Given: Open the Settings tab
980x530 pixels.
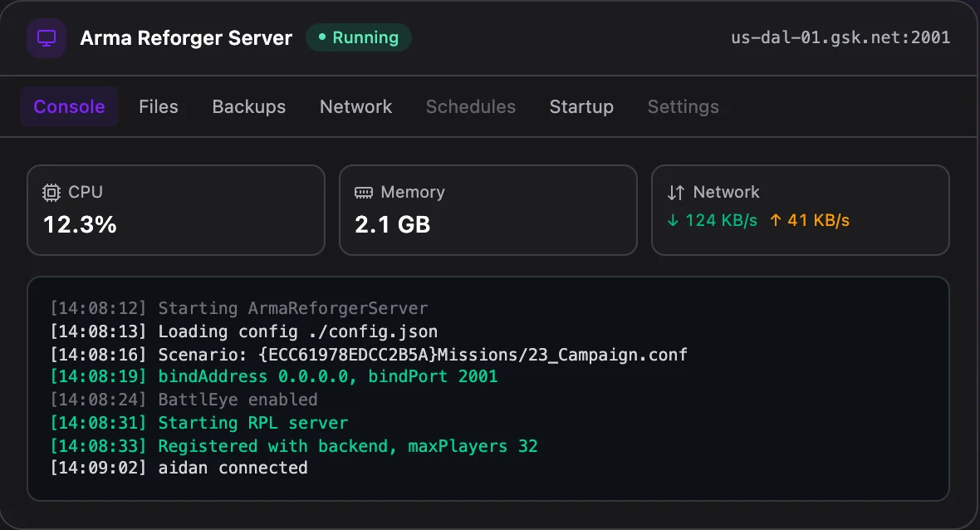Looking at the screenshot, I should [x=684, y=107].
